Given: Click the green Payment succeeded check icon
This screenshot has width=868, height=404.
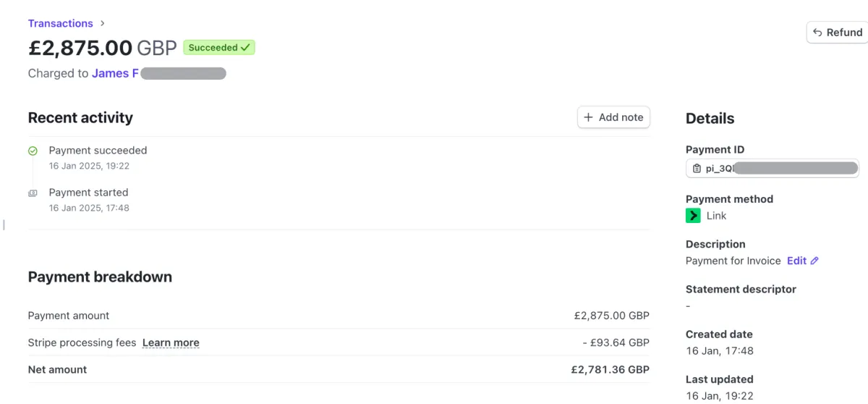Looking at the screenshot, I should pyautogui.click(x=33, y=151).
